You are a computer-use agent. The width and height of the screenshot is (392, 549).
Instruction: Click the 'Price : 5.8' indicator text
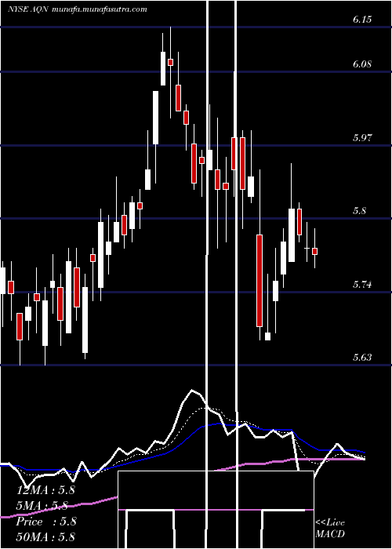46,522
